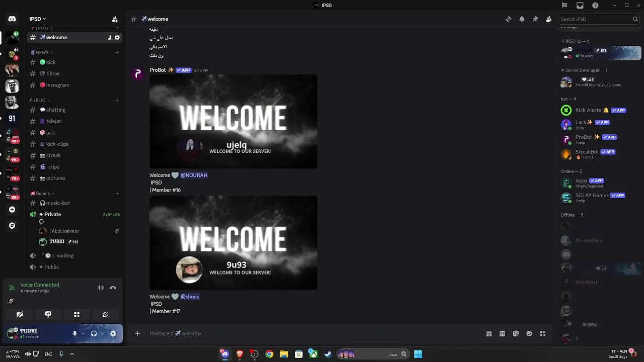Open the Inbox icon in title bar
This screenshot has width=644, height=362.
580,5
